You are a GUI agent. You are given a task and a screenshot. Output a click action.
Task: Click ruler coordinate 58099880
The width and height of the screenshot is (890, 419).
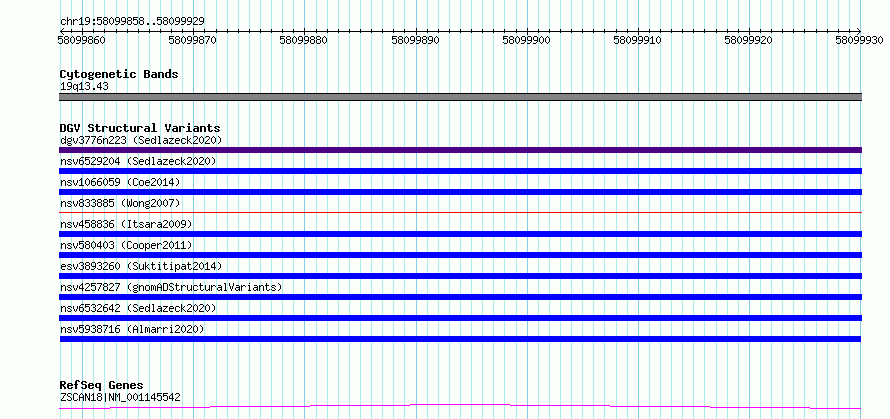click(x=305, y=40)
